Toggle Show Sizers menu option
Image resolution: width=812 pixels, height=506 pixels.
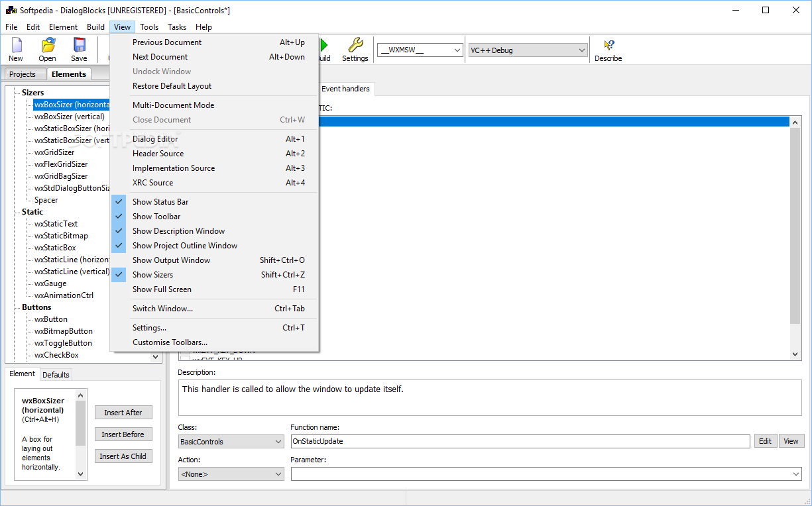click(215, 275)
